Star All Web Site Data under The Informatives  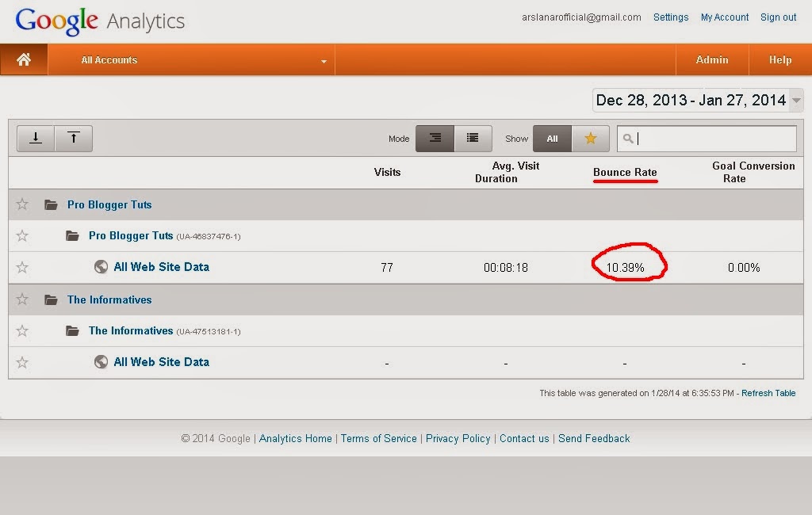tap(21, 362)
